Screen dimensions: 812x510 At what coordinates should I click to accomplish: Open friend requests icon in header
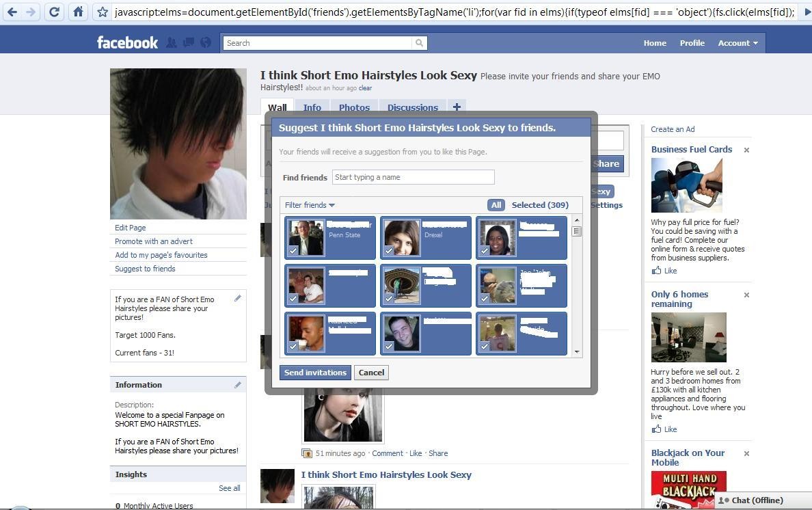172,42
